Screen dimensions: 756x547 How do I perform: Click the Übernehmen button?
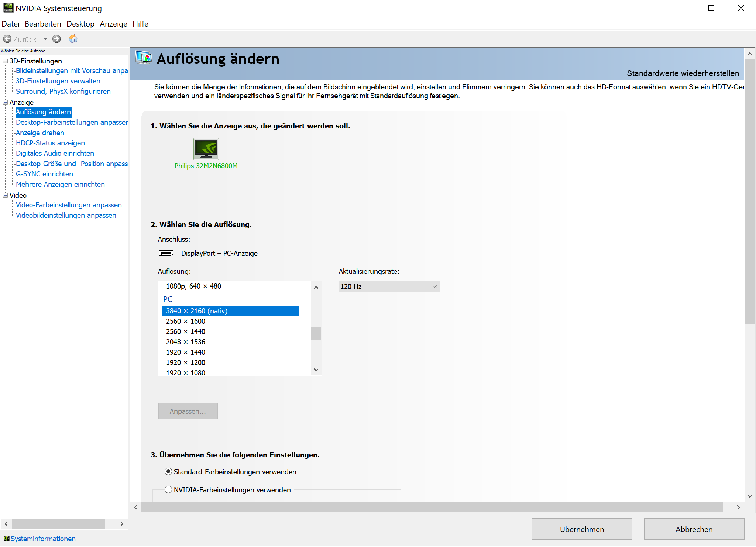[582, 529]
